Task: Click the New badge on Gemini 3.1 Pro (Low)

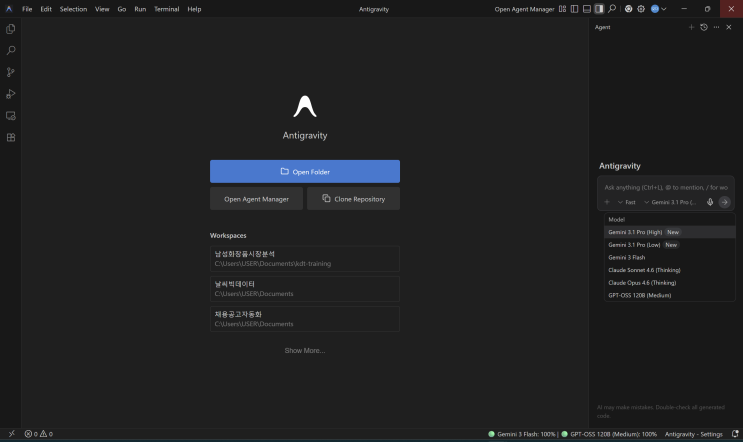Action: (x=671, y=244)
